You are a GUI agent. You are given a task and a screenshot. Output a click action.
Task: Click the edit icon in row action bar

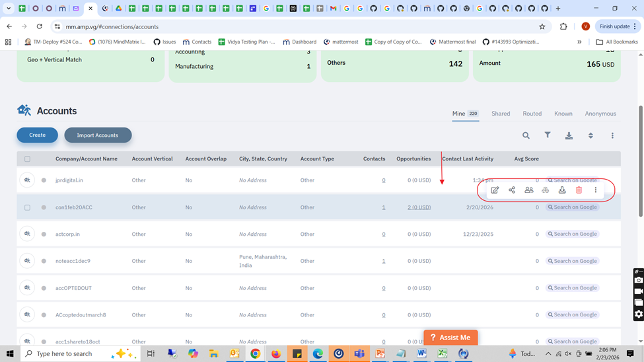coord(495,190)
